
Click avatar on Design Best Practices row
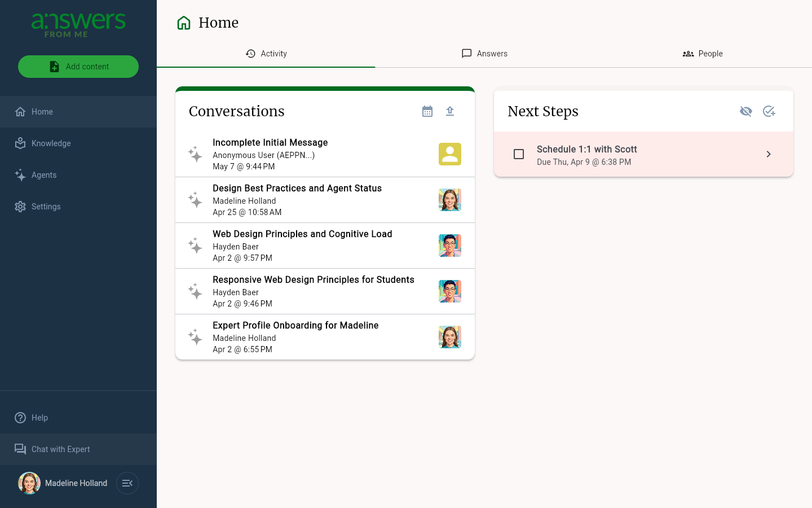(x=450, y=200)
